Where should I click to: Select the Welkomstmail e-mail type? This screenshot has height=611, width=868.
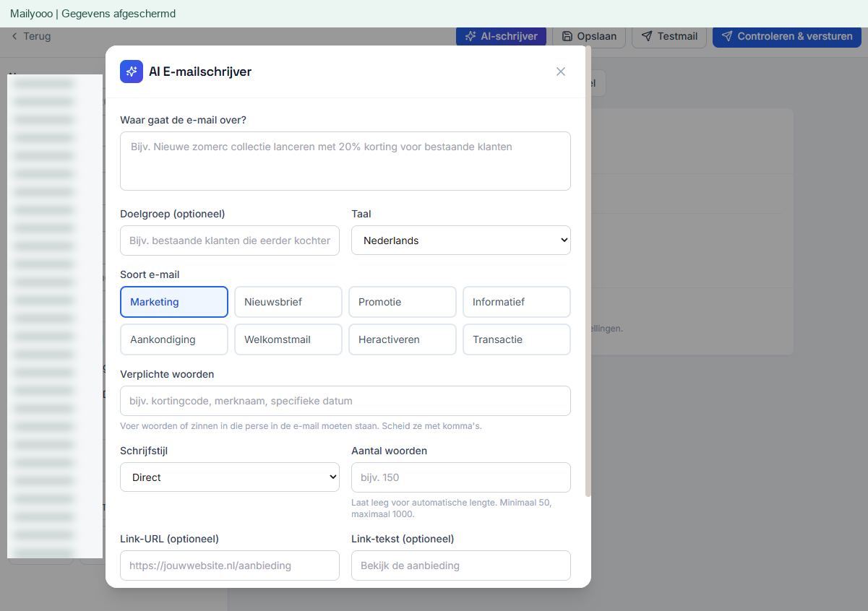coord(288,339)
